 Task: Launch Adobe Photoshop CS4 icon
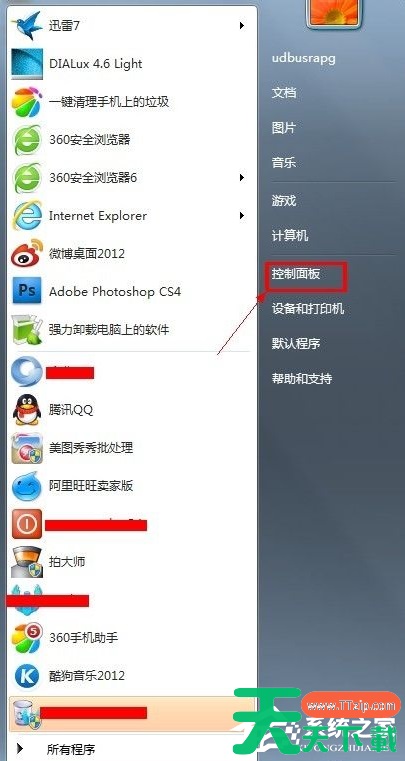pyautogui.click(x=27, y=291)
